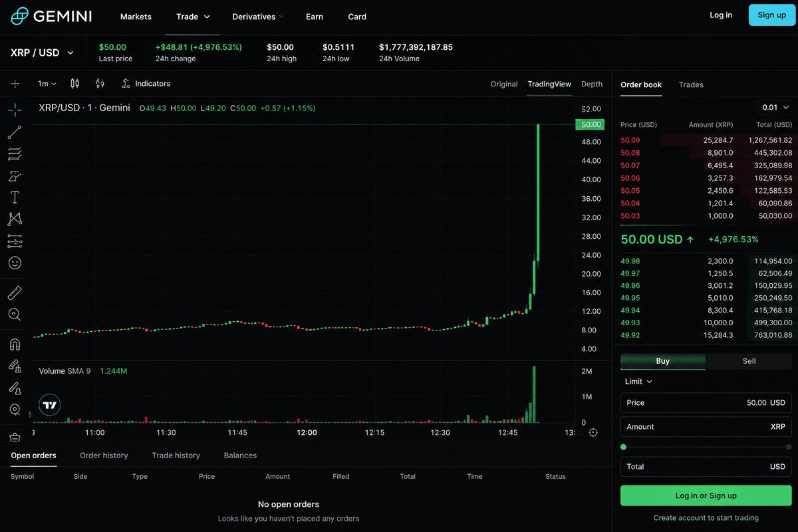Click the Total USD input field
798x532 pixels.
point(706,466)
